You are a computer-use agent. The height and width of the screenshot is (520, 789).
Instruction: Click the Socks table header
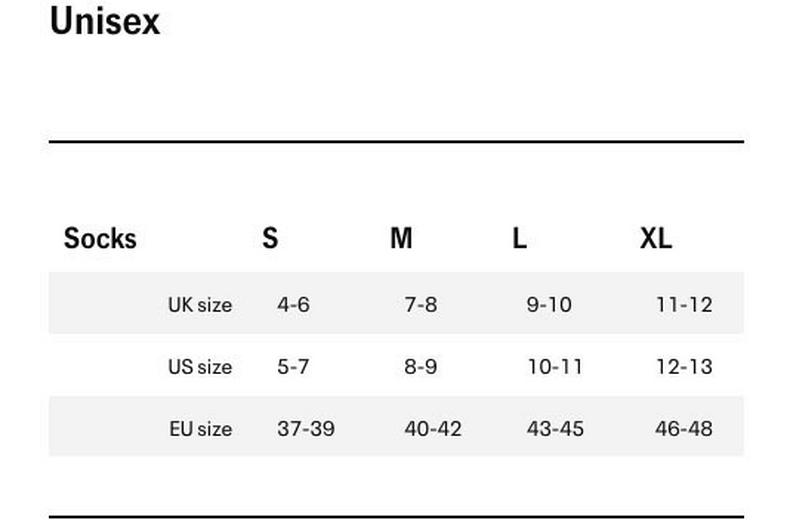click(x=100, y=239)
